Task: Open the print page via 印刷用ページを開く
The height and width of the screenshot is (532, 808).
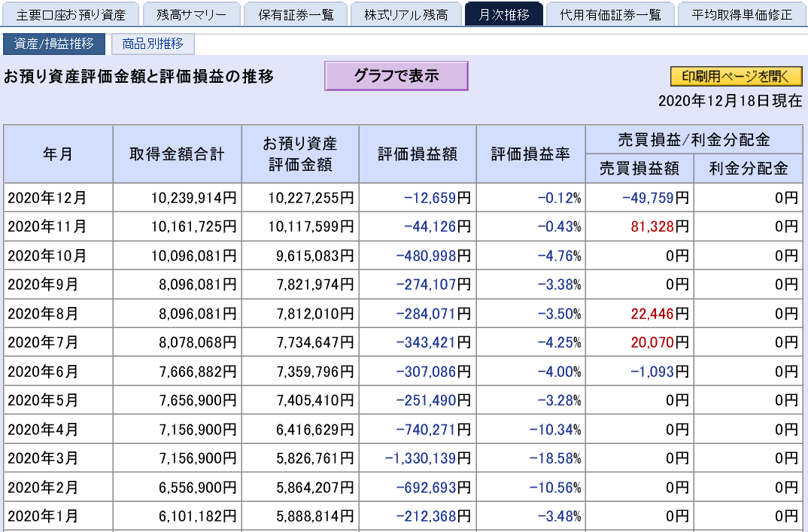Action: (736, 76)
